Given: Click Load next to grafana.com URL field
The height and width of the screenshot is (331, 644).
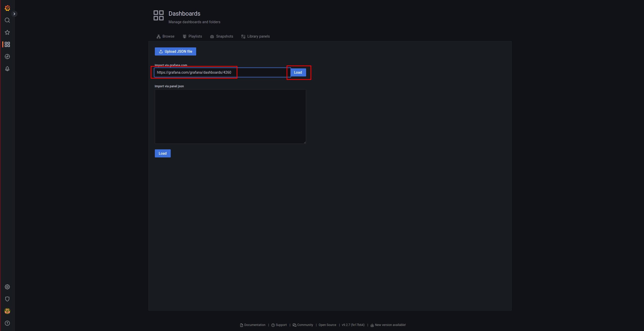Looking at the screenshot, I should click(298, 72).
